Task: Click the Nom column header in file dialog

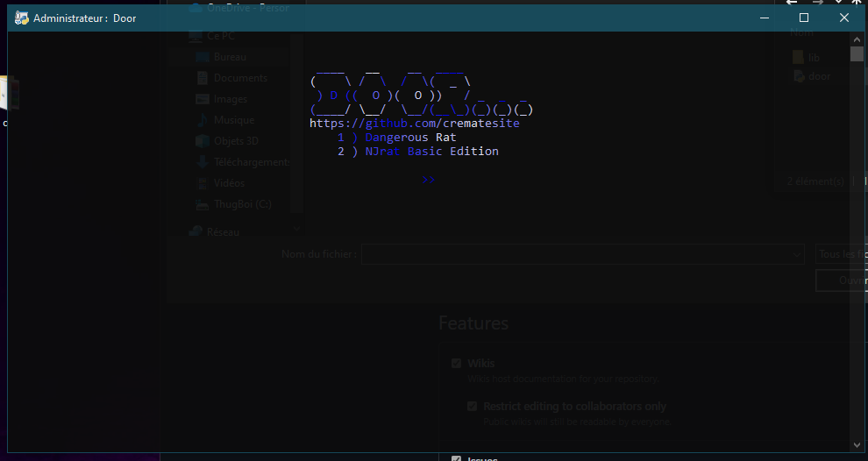Action: point(801,32)
